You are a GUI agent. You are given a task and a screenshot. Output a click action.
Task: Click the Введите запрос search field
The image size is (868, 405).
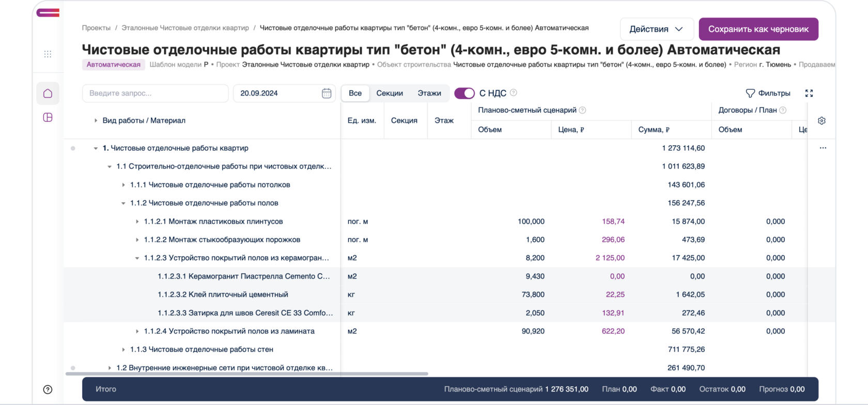[x=155, y=93]
